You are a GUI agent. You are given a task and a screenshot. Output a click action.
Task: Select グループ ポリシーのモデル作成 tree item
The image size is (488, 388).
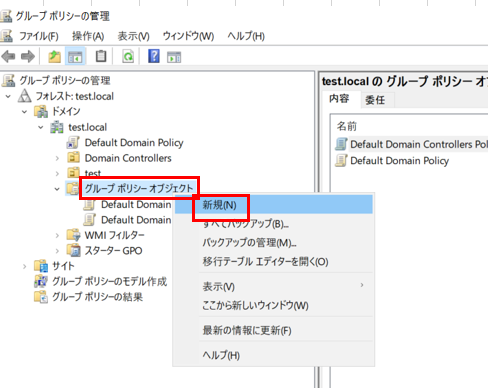pos(110,282)
